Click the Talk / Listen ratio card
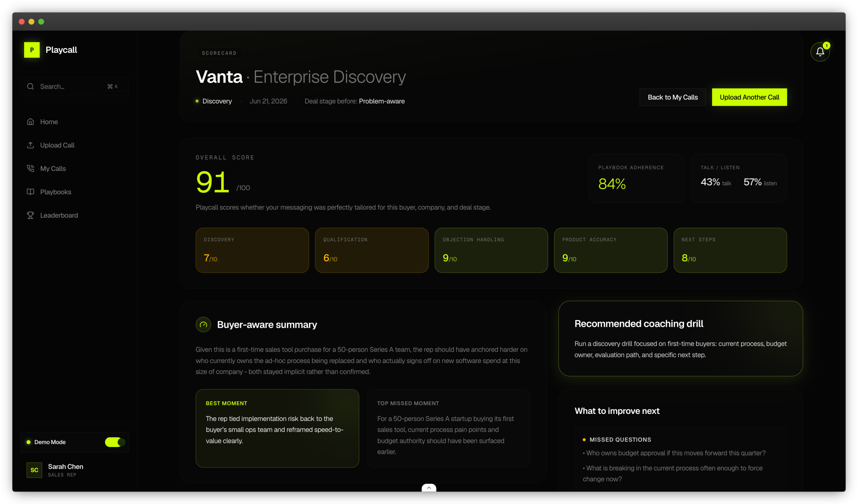This screenshot has width=858, height=504. point(738,178)
